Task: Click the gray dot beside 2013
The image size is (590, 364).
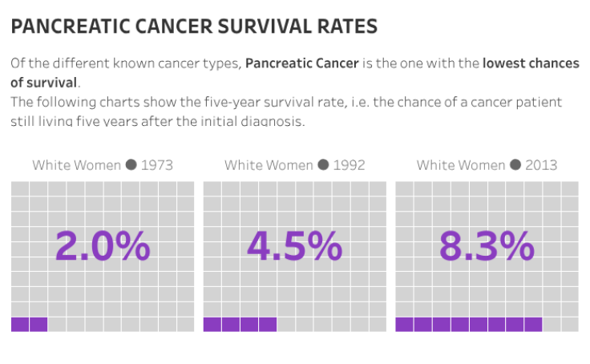Action: point(516,165)
